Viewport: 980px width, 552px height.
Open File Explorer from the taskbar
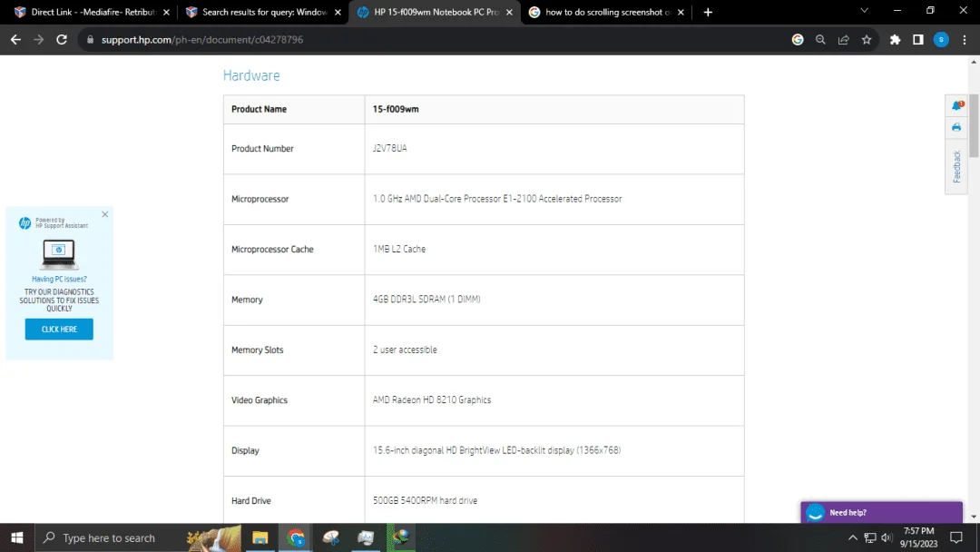[260, 537]
